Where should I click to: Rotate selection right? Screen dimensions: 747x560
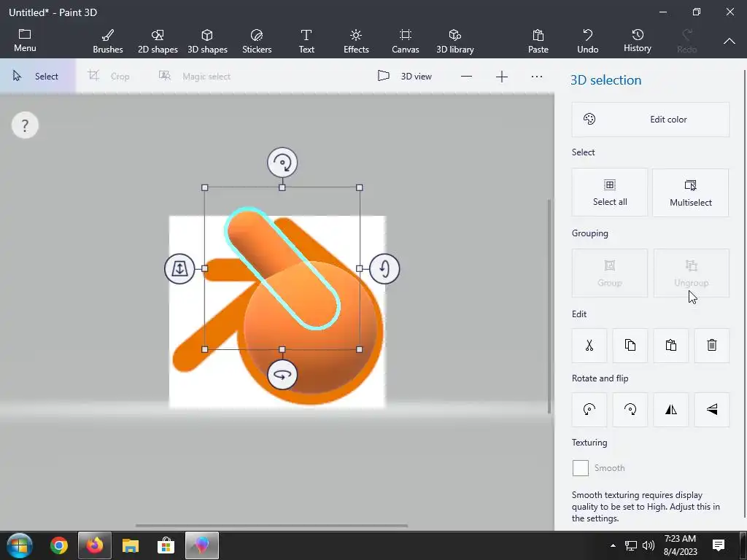(630, 410)
